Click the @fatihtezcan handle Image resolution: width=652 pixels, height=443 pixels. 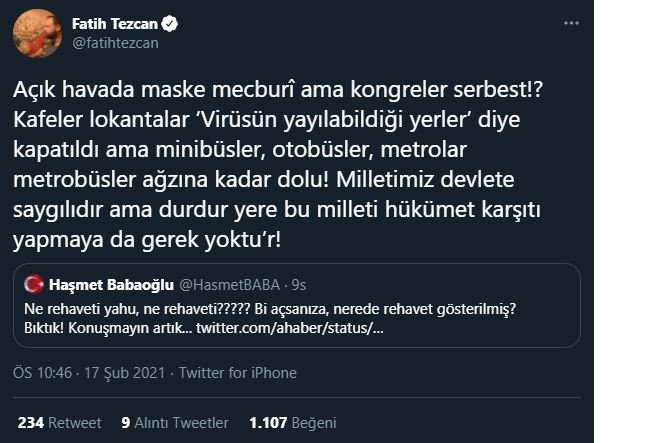pos(115,43)
